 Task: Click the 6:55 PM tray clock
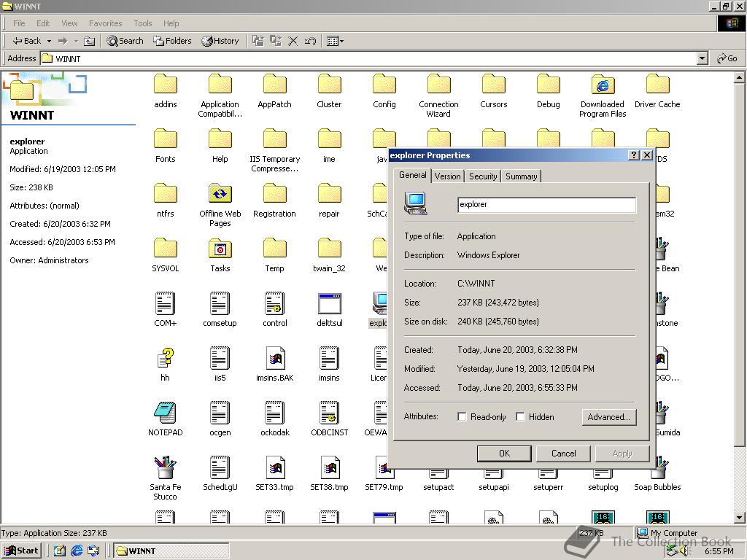pos(719,551)
